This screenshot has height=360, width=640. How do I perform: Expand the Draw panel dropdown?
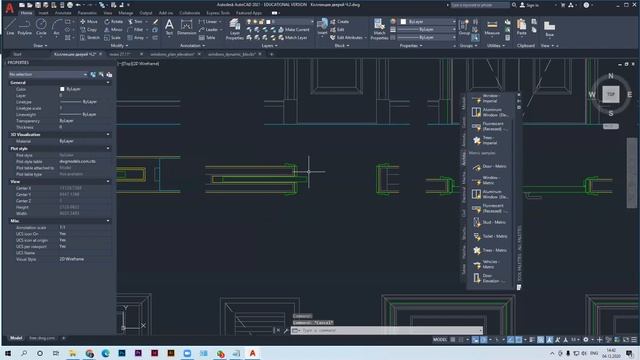[40, 46]
